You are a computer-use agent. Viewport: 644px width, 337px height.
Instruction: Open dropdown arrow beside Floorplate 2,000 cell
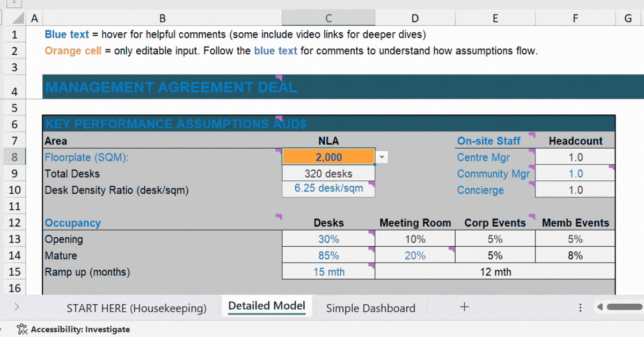(382, 157)
